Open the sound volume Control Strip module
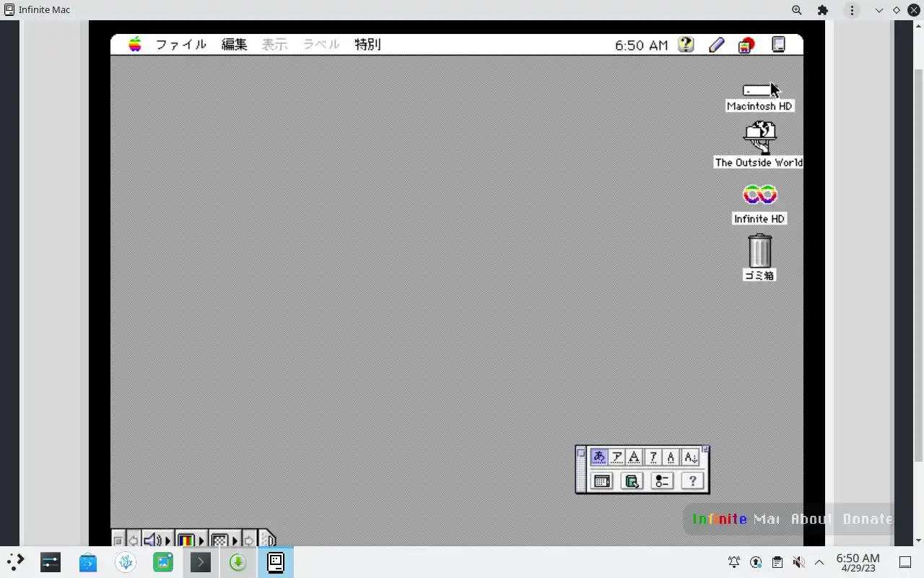This screenshot has width=924, height=578. [x=152, y=540]
